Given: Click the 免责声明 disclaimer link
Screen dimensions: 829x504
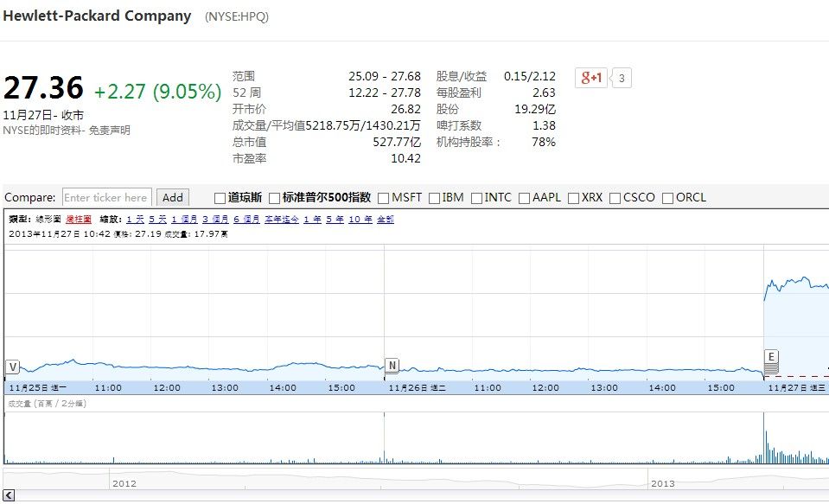Looking at the screenshot, I should (110, 130).
